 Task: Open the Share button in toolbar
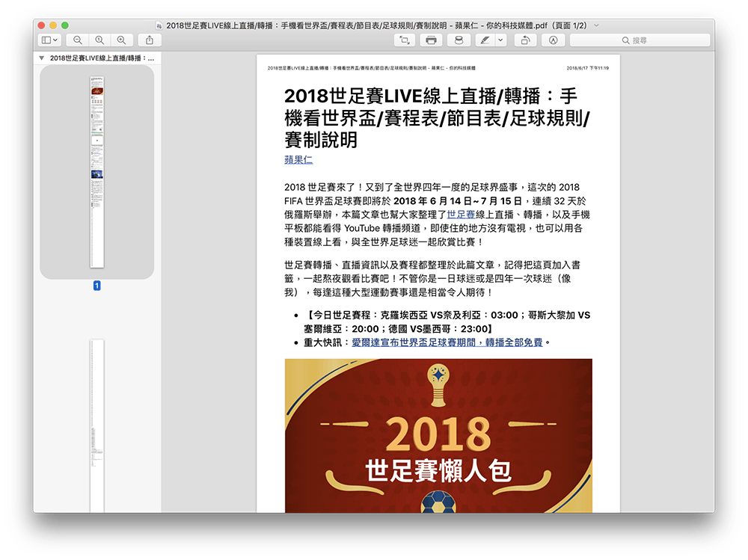coord(150,40)
